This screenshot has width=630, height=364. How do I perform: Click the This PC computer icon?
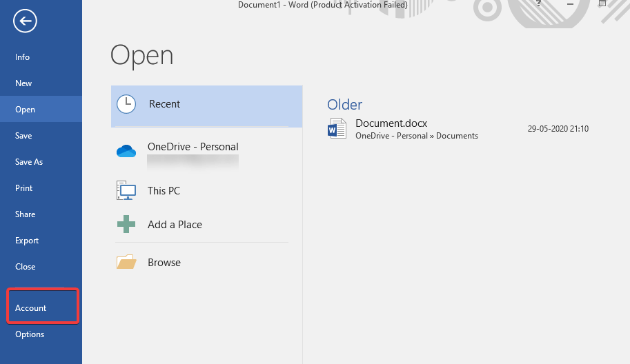click(x=126, y=191)
